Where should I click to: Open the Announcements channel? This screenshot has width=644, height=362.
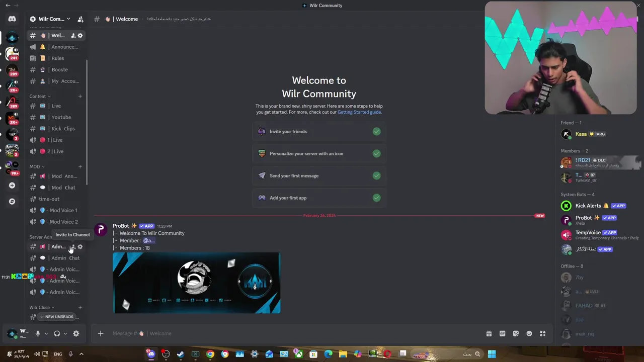point(56,47)
